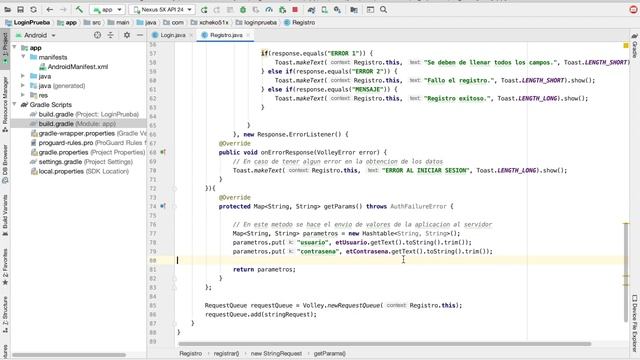Viewport: 640px width, 360px height.
Task: Click the src folder in the breadcrumb
Action: coord(93,22)
